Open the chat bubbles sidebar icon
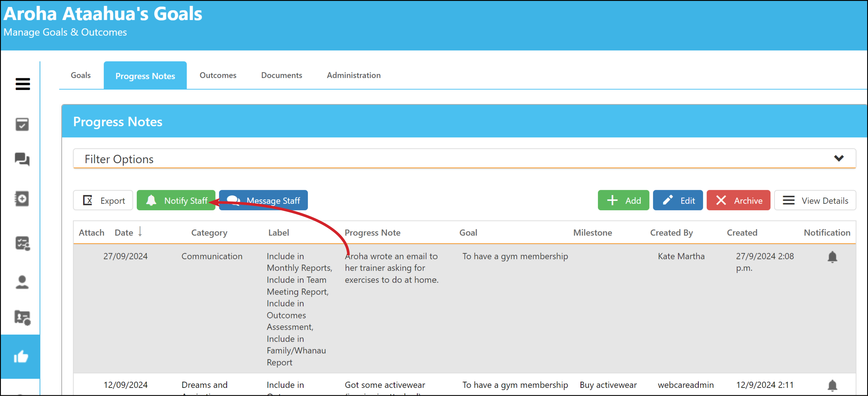This screenshot has width=868, height=396. (x=22, y=159)
